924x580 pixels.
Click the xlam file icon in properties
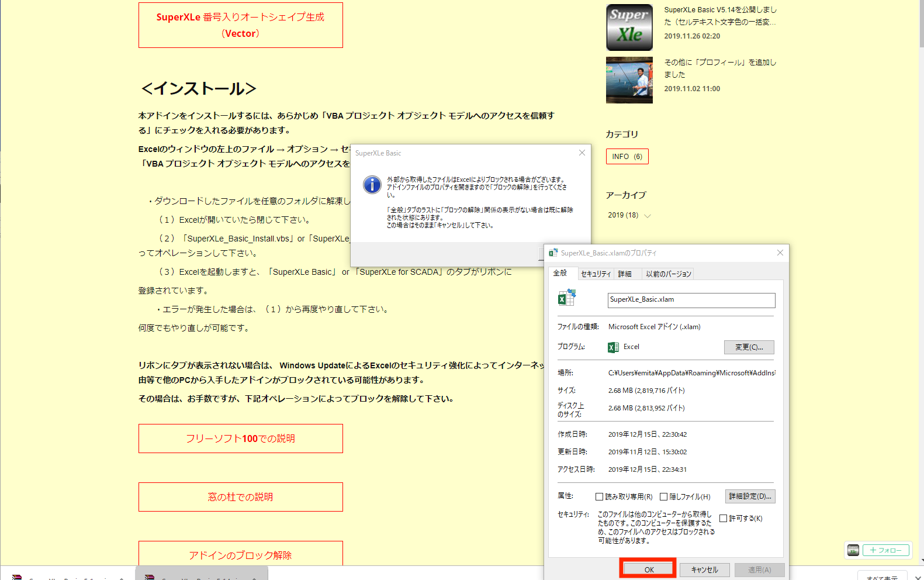pos(566,298)
